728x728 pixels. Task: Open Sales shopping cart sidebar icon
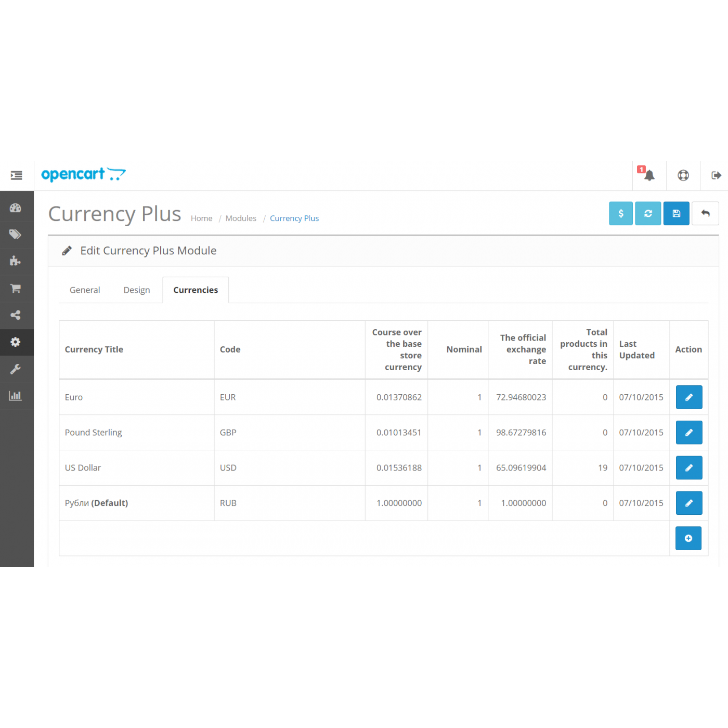(x=16, y=288)
